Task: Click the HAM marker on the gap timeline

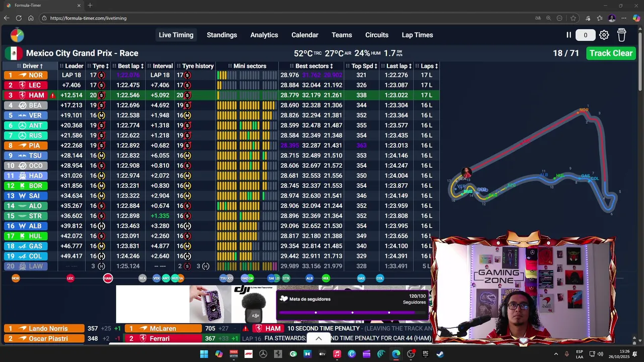Action: coord(108,278)
